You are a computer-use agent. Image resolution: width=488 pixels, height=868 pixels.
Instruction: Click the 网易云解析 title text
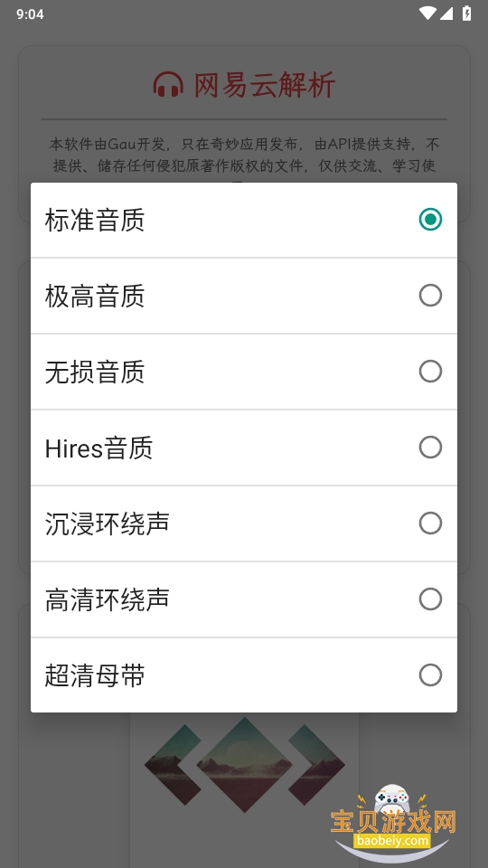tap(265, 85)
